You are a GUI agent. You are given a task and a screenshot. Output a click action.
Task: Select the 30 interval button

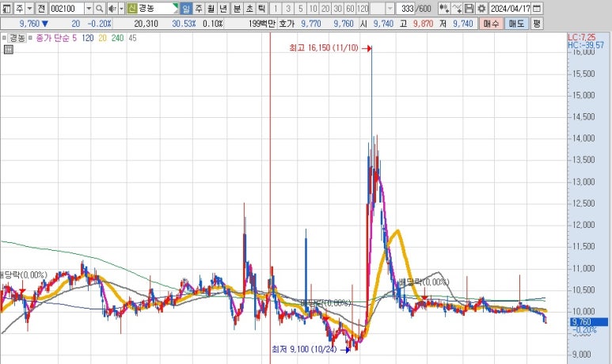(338, 8)
